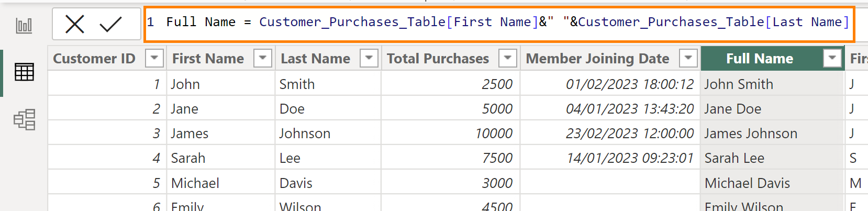
Task: Open the Full Name column filter dropdown
Action: (x=832, y=58)
